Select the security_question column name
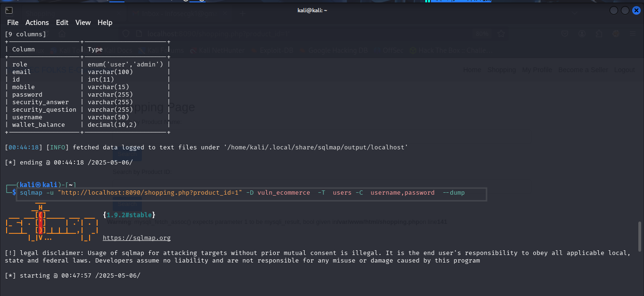 point(44,109)
